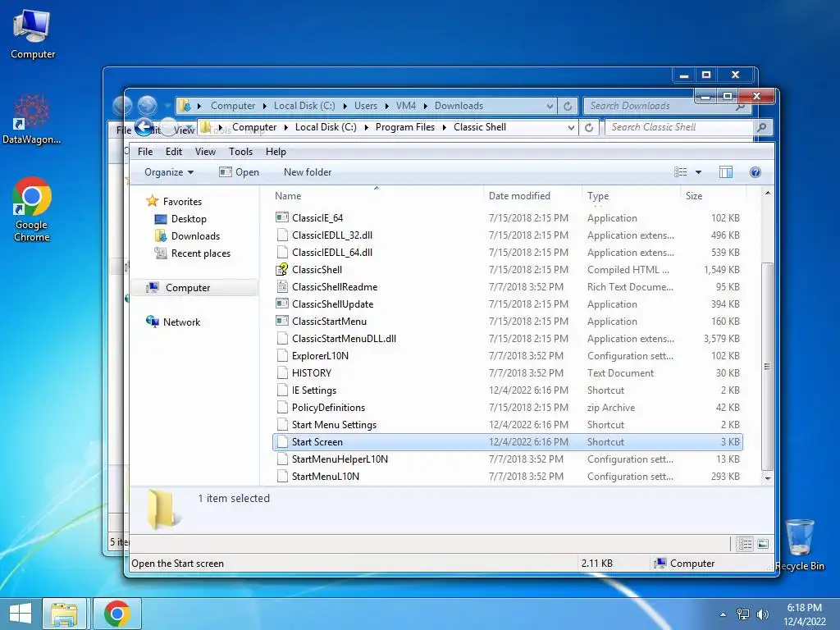
Task: Click the change view icon
Action: pos(680,172)
